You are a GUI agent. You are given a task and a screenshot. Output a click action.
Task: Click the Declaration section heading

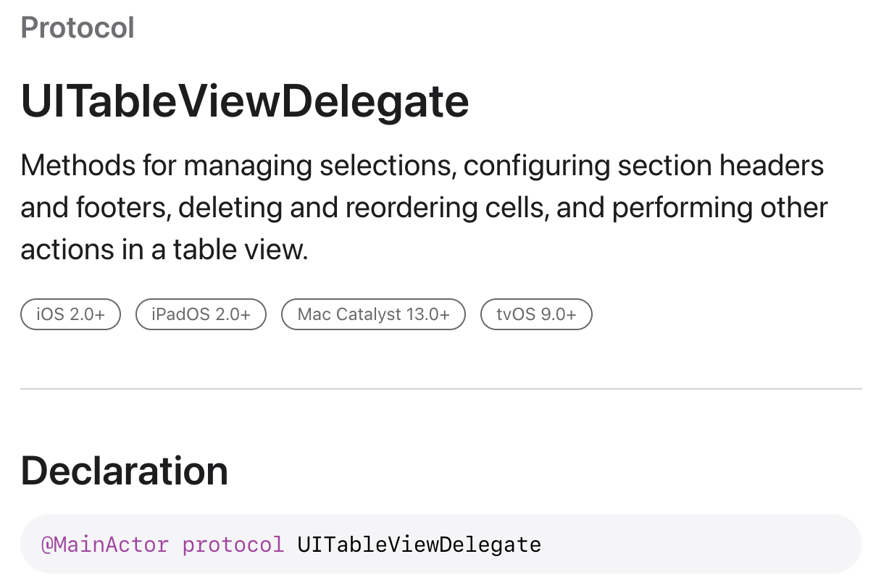pos(124,471)
